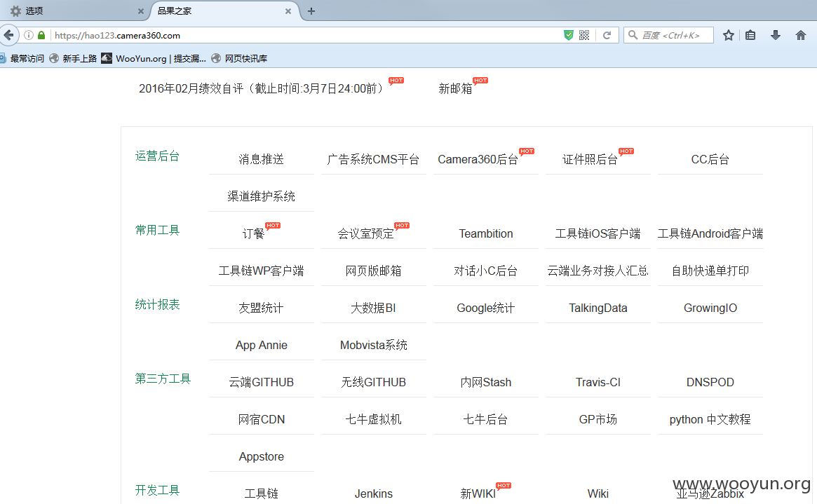Viewport: 817px width, 504px height.
Task: Open 渠道维护系统 link
Action: pyautogui.click(x=261, y=196)
